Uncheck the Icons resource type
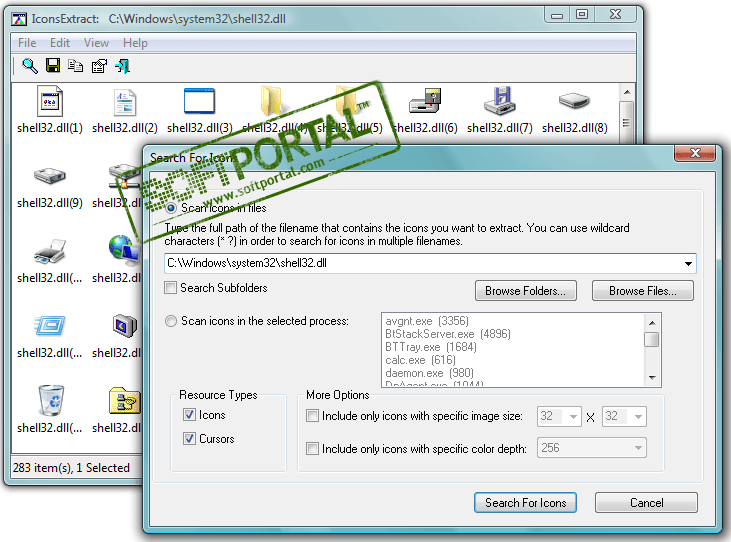Screen dimensions: 731x542 point(189,415)
